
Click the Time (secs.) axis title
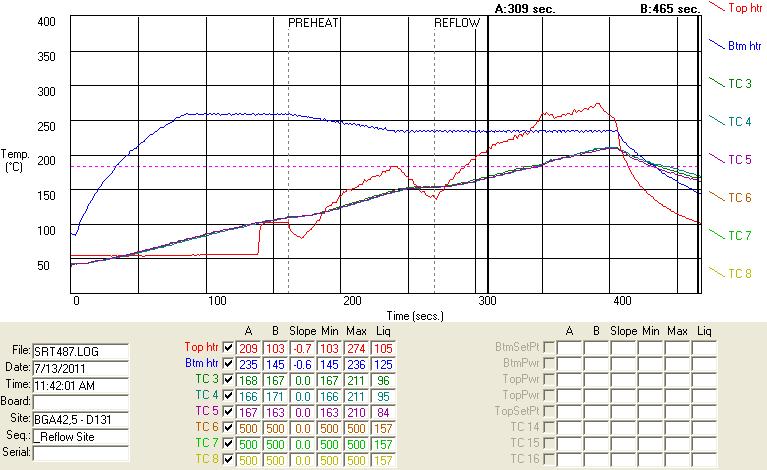click(415, 316)
